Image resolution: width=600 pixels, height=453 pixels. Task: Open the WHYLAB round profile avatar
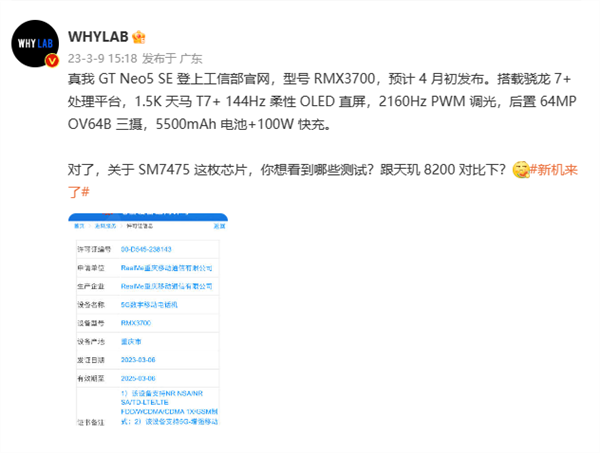pos(35,44)
